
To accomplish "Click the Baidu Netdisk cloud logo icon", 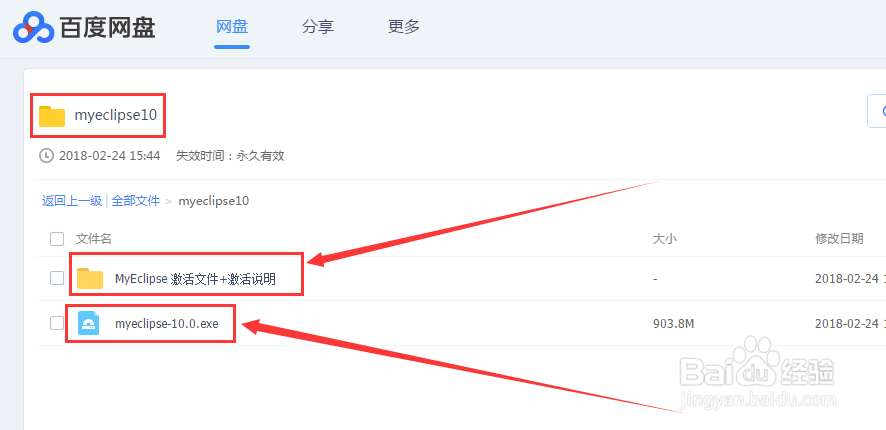I will 33,28.
